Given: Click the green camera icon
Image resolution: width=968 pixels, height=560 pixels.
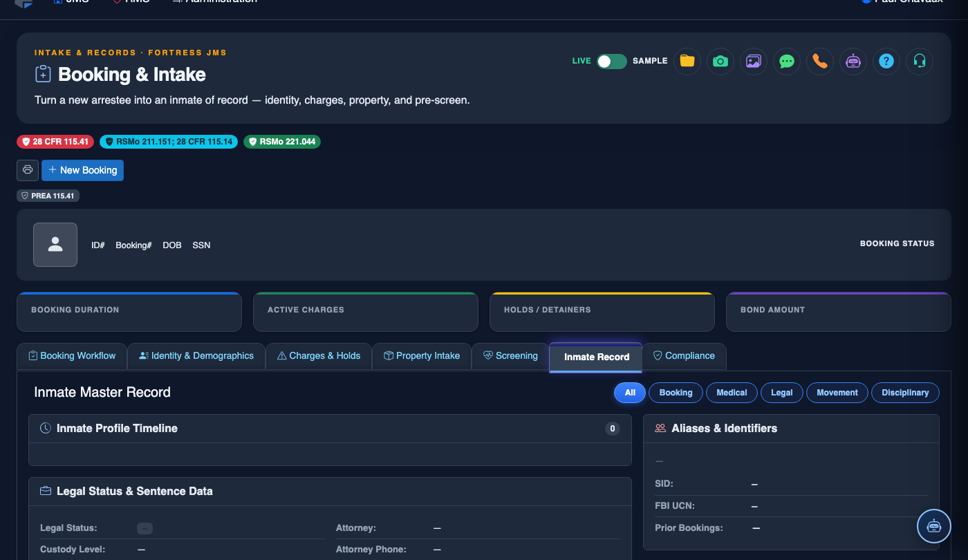Looking at the screenshot, I should coord(720,61).
